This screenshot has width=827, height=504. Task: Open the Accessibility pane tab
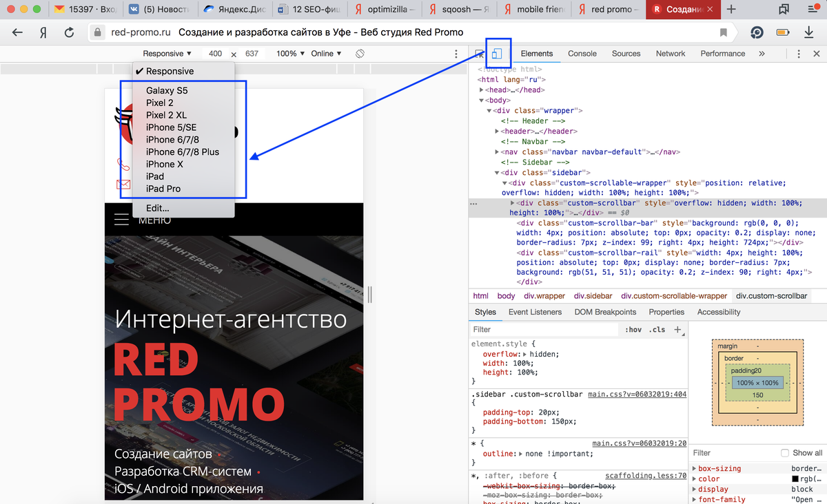click(719, 312)
